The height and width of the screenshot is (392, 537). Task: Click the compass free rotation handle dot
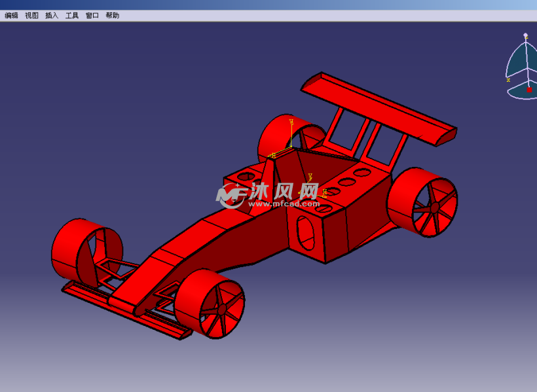pyautogui.click(x=525, y=34)
